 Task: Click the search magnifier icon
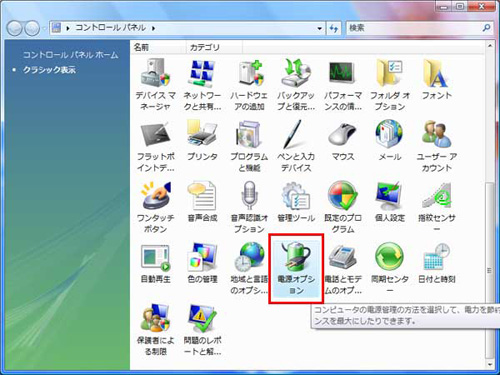(486, 28)
